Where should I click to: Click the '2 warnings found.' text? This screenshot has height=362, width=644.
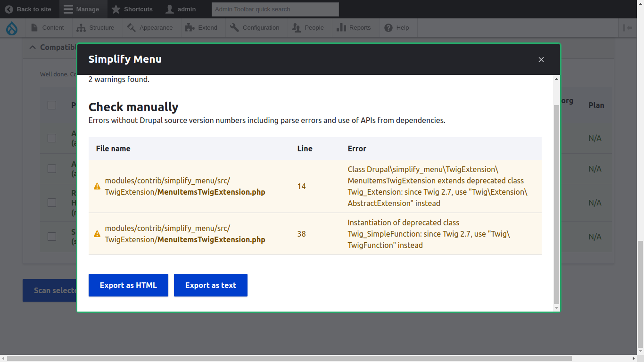click(119, 79)
